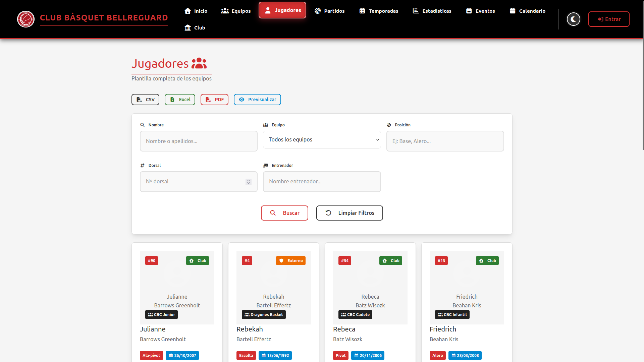Click the club logo emblem
Image resolution: width=644 pixels, height=362 pixels.
click(26, 19)
